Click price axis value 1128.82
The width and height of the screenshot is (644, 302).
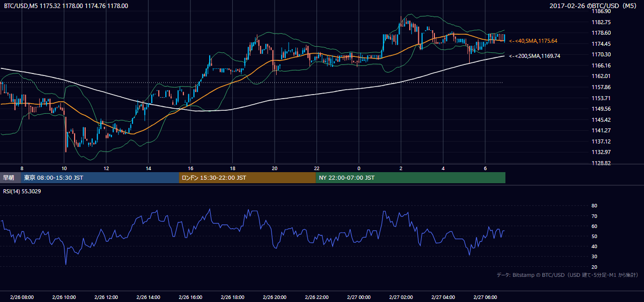602,163
